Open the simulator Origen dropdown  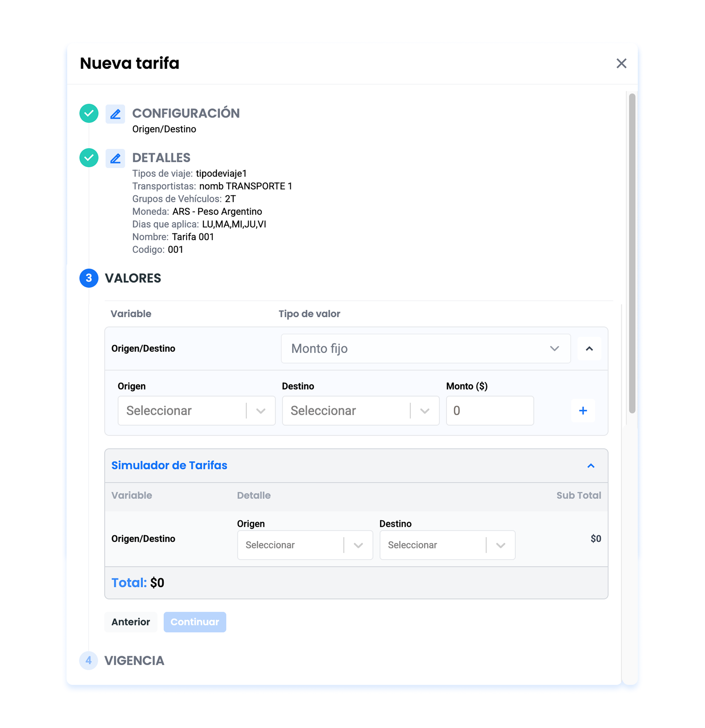click(x=305, y=545)
